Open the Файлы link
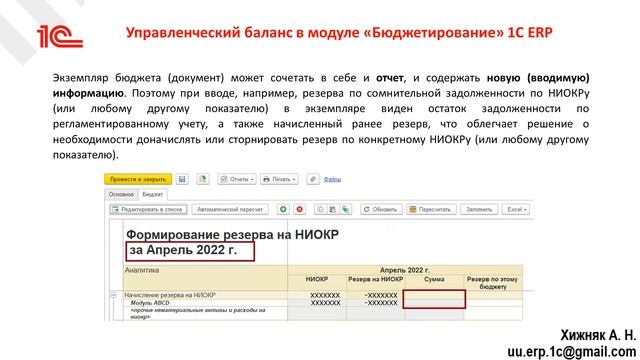 (332, 179)
